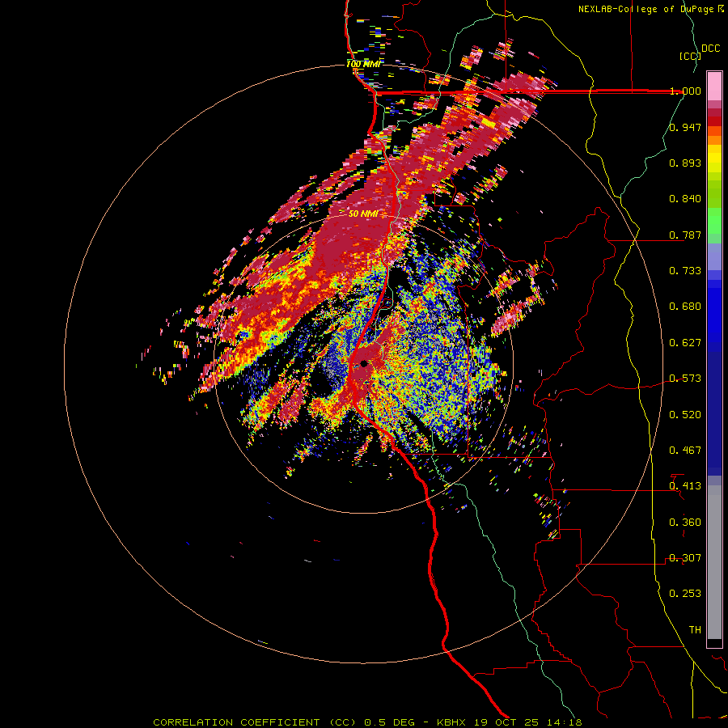Click the 100 NMI range ring label

tap(363, 64)
